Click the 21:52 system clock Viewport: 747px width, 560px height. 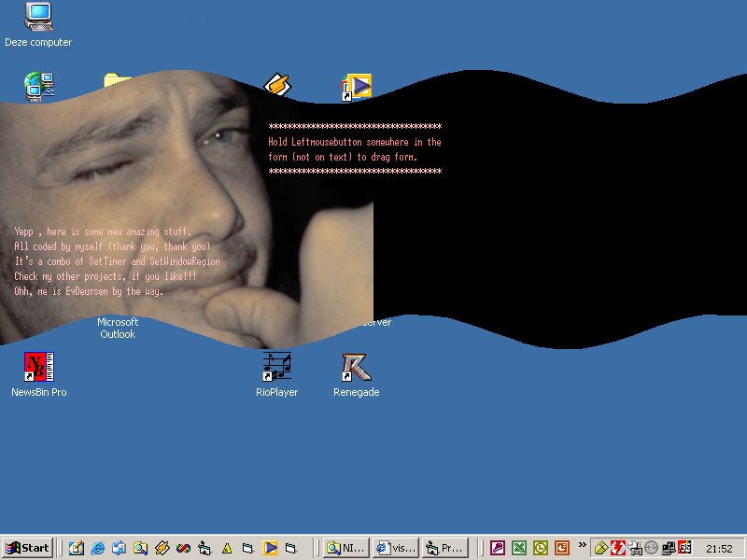[x=719, y=549]
